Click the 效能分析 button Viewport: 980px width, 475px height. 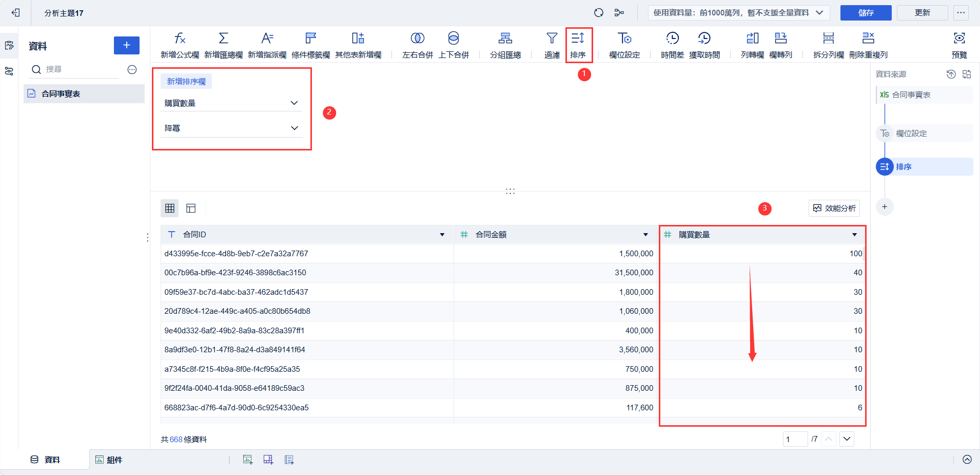pyautogui.click(x=834, y=208)
